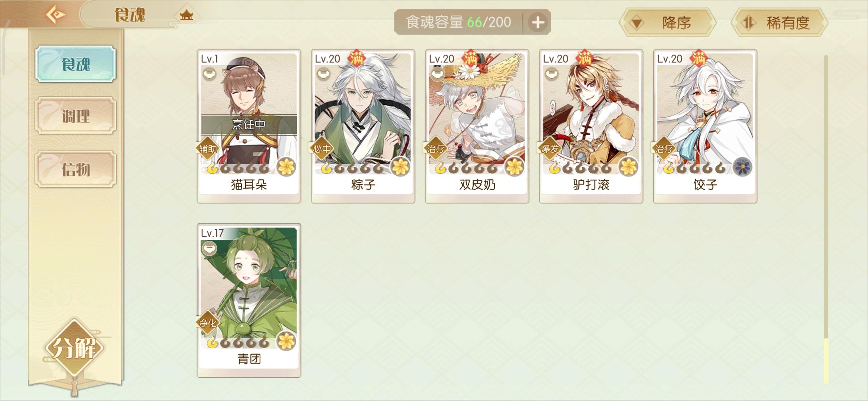868x401 pixels.
Task: Click the blue flower emblem on 饺子
Action: (x=743, y=167)
